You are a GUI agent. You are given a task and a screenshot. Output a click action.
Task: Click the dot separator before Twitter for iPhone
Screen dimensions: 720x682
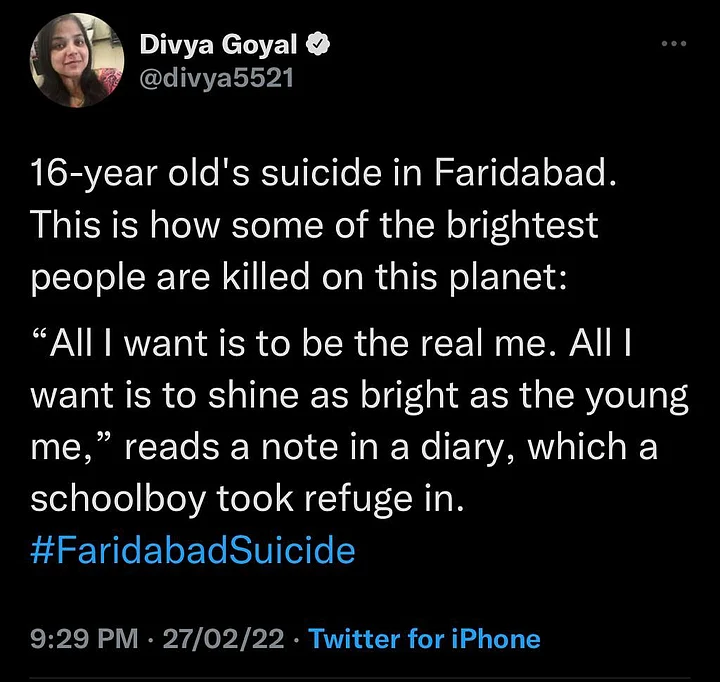point(296,639)
